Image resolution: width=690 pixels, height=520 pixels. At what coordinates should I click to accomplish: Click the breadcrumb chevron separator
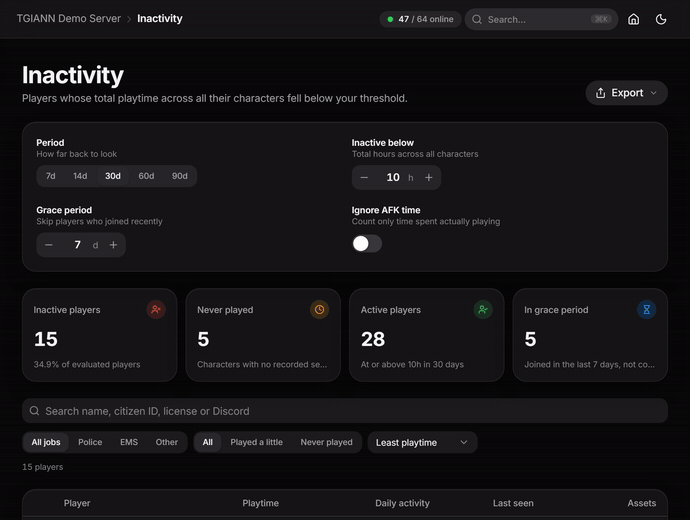[129, 19]
